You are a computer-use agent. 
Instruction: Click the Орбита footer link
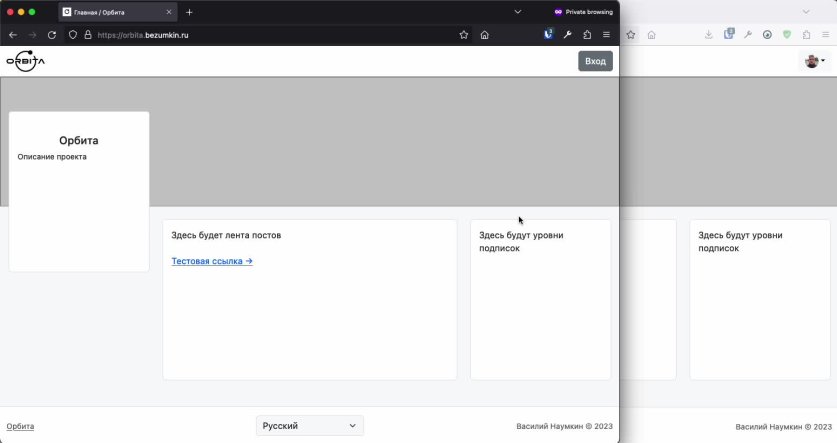pyautogui.click(x=20, y=426)
